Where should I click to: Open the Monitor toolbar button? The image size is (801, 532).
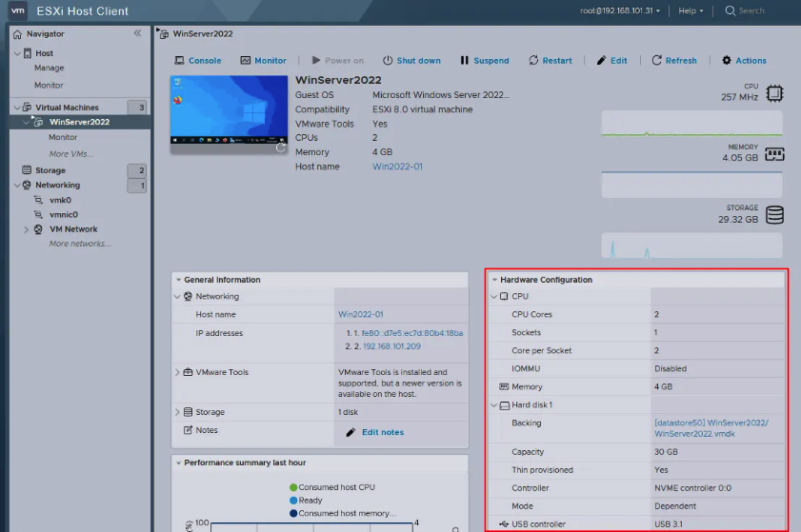pyautogui.click(x=264, y=60)
